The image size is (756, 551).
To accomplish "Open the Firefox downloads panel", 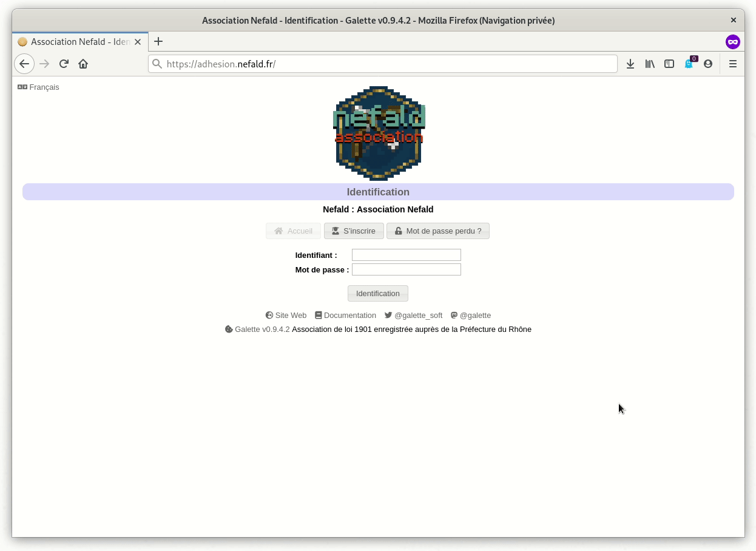I will pyautogui.click(x=630, y=64).
